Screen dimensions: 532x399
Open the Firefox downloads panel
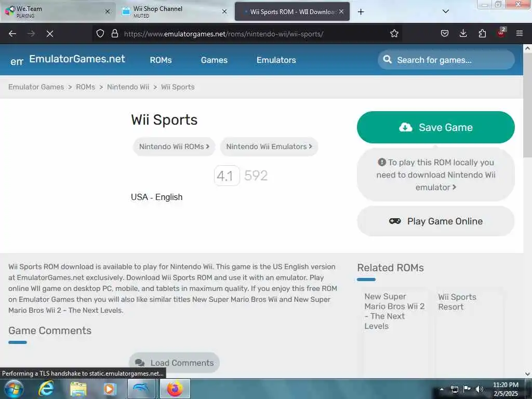pyautogui.click(x=463, y=34)
